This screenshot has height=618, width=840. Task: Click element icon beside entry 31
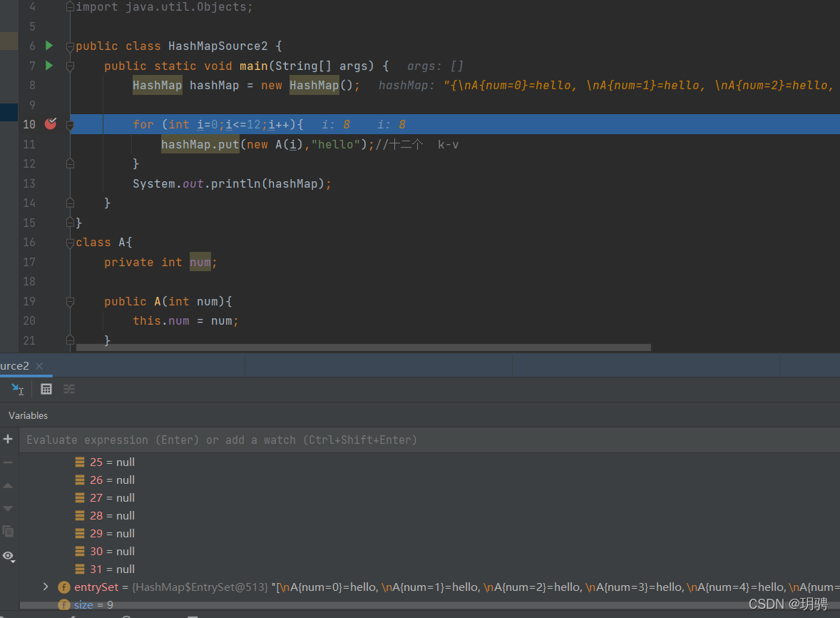(80, 569)
